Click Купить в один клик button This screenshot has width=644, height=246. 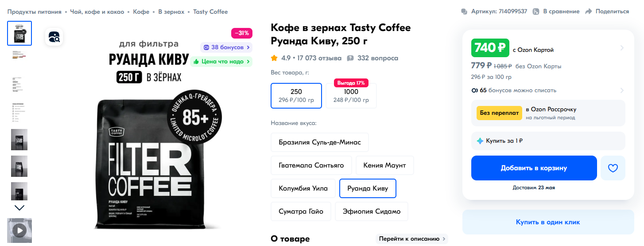click(548, 222)
